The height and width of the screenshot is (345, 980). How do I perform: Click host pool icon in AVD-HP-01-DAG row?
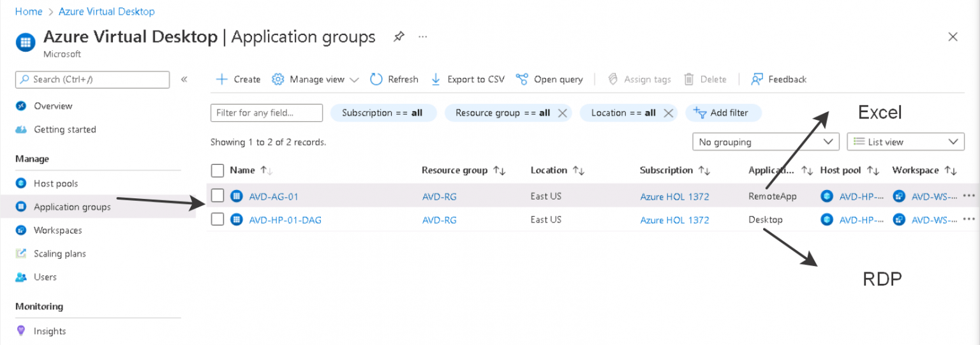pyautogui.click(x=827, y=220)
